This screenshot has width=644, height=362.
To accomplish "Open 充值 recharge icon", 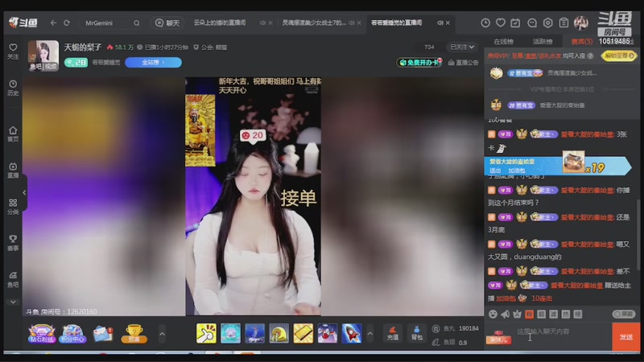I will pyautogui.click(x=393, y=333).
